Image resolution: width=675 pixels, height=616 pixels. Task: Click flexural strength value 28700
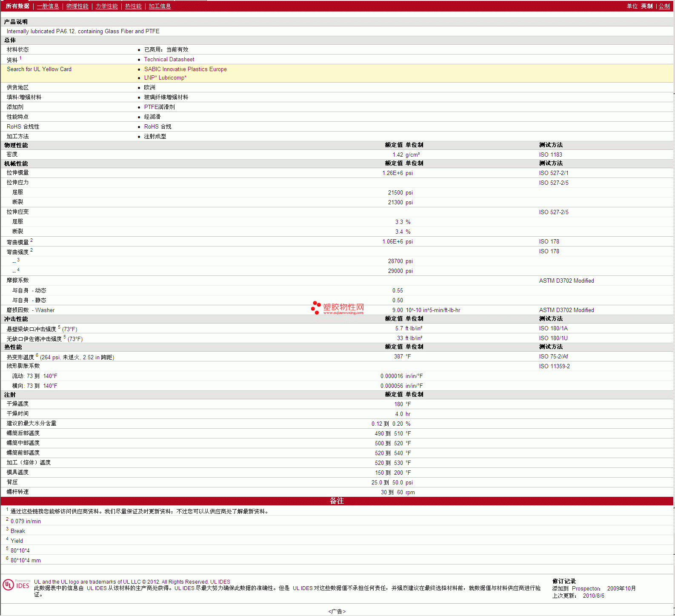pyautogui.click(x=395, y=261)
